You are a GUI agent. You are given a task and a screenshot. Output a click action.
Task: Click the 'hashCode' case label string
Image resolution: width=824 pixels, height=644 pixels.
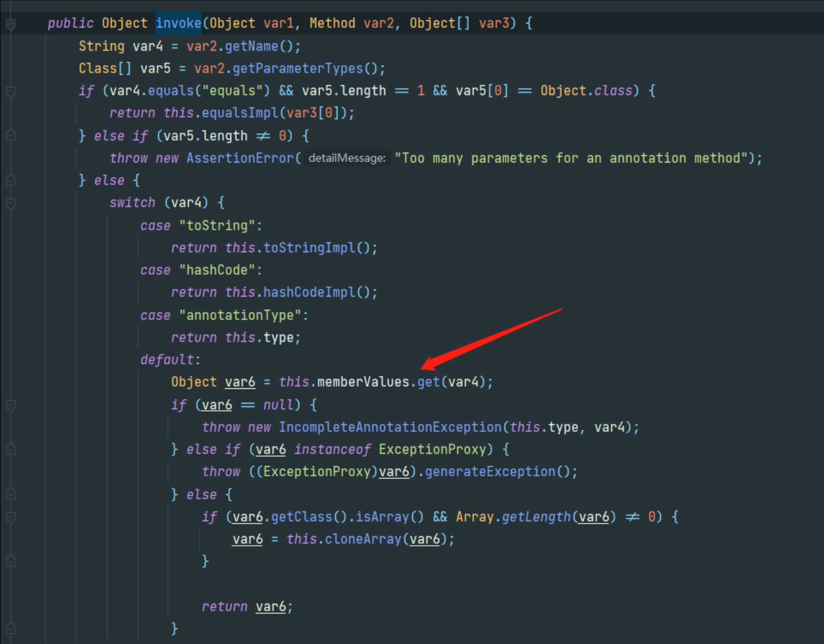tap(217, 270)
